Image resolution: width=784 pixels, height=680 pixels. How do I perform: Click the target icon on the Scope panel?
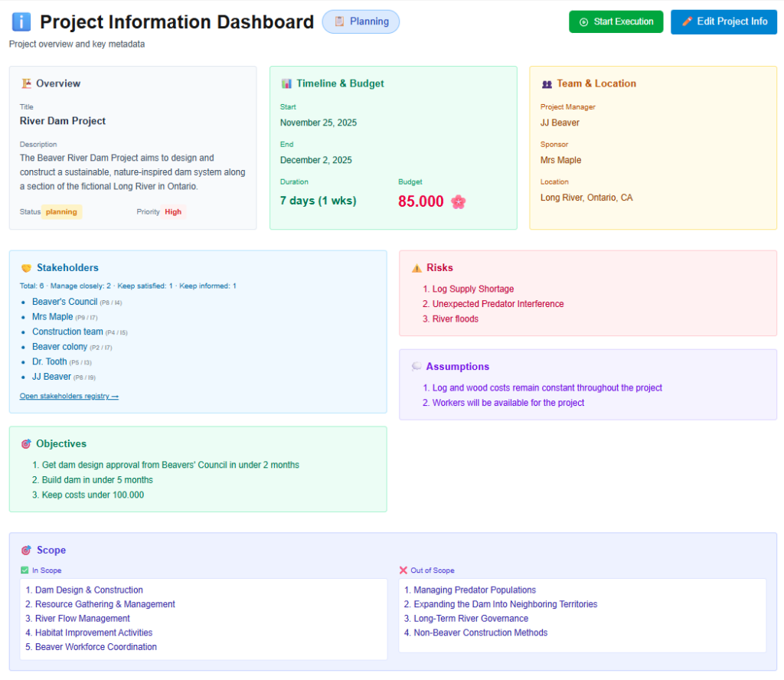pos(26,550)
